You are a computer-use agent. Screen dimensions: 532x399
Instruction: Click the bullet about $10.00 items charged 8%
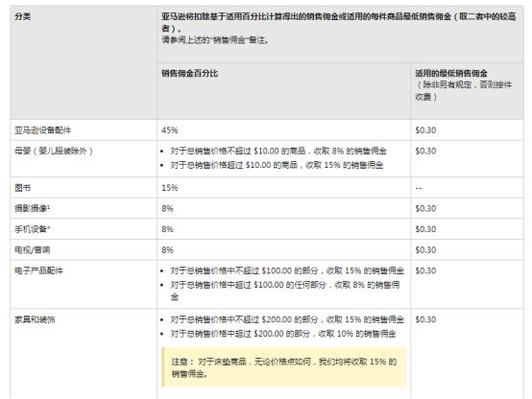(x=278, y=151)
